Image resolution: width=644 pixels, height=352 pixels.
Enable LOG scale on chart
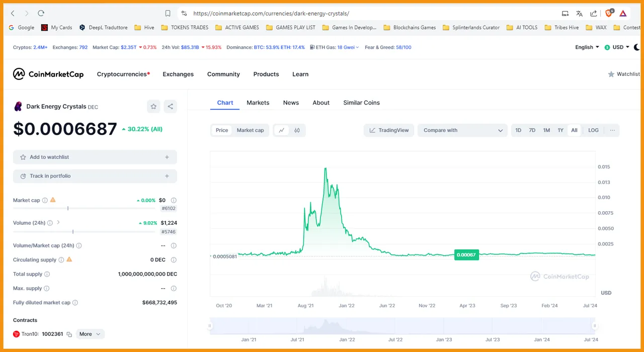(593, 130)
